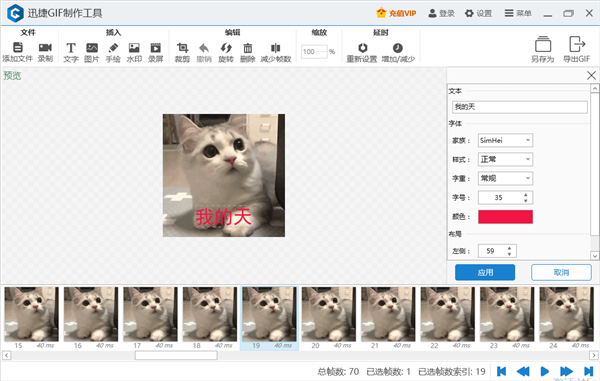This screenshot has height=381, width=600.
Task: Click the 左侧 value field showing 59
Action: [x=491, y=251]
